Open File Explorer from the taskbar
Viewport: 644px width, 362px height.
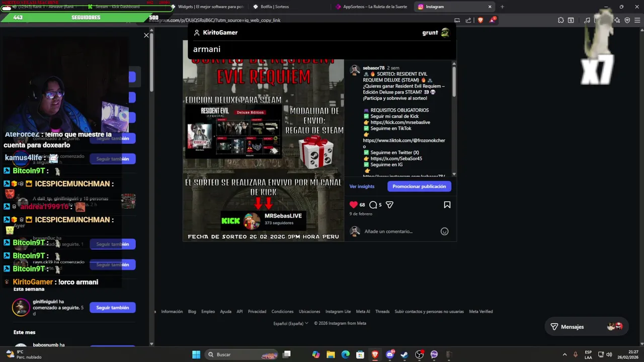(331, 354)
